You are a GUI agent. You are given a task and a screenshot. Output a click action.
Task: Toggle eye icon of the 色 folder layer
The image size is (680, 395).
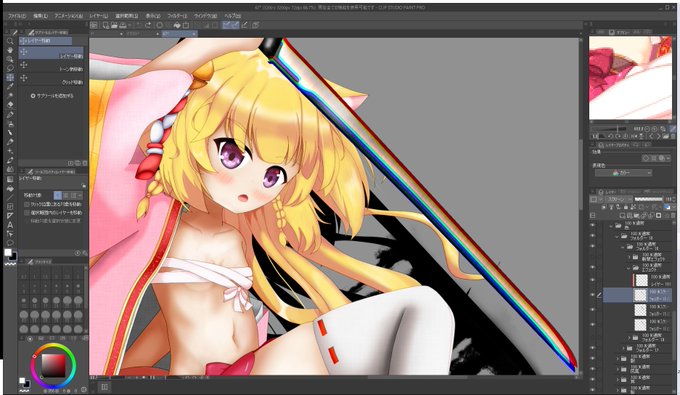593,225
